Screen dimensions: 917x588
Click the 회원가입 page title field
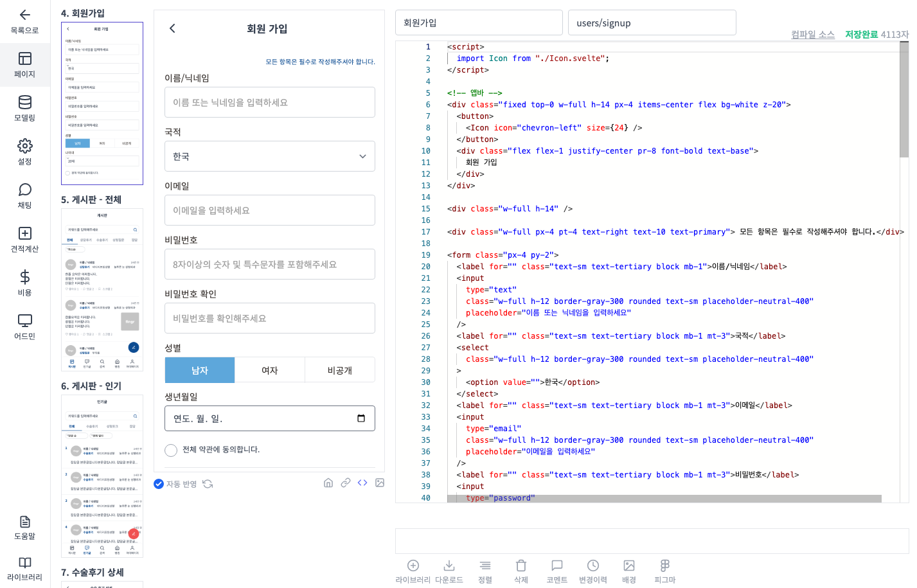[479, 22]
